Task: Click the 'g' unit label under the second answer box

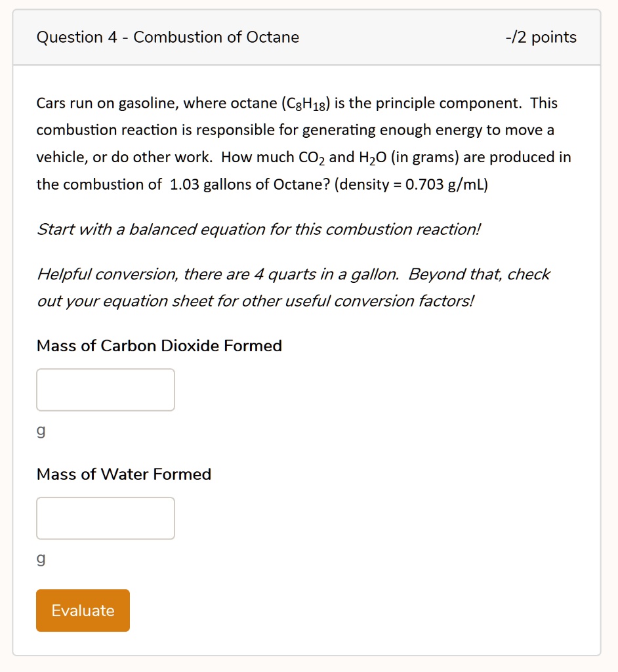Action: coord(41,559)
